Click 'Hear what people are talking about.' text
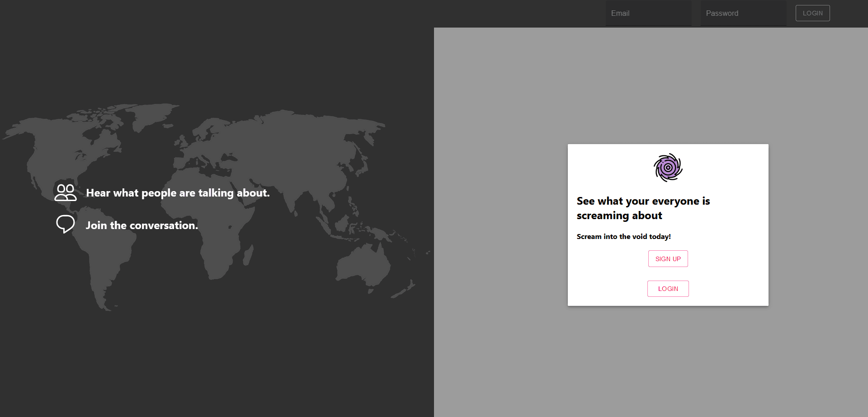868x417 pixels. click(178, 193)
